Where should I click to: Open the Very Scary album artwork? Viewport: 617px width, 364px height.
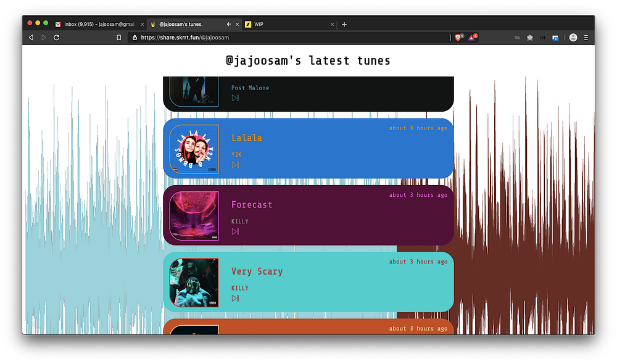(194, 283)
